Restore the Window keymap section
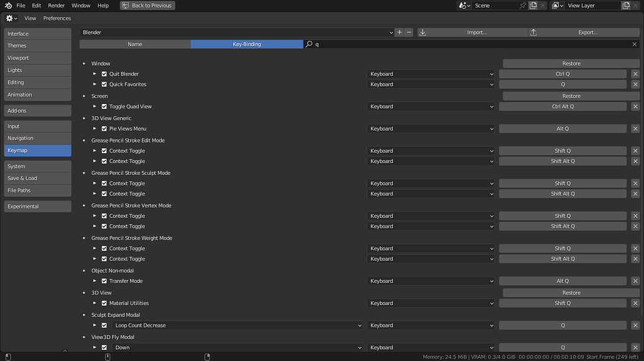 point(571,63)
